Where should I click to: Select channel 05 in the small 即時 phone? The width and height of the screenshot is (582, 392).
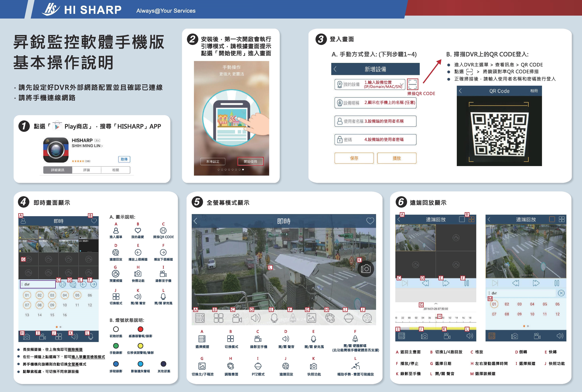(77, 295)
